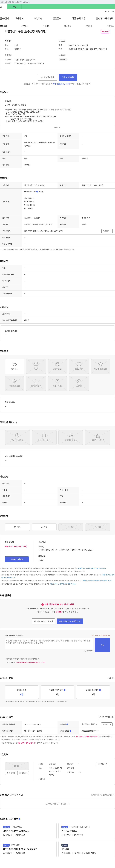Open the 출산휴가·육아휴직 menu
Image resolution: width=115 pixels, height=868 pixels.
[105, 19]
